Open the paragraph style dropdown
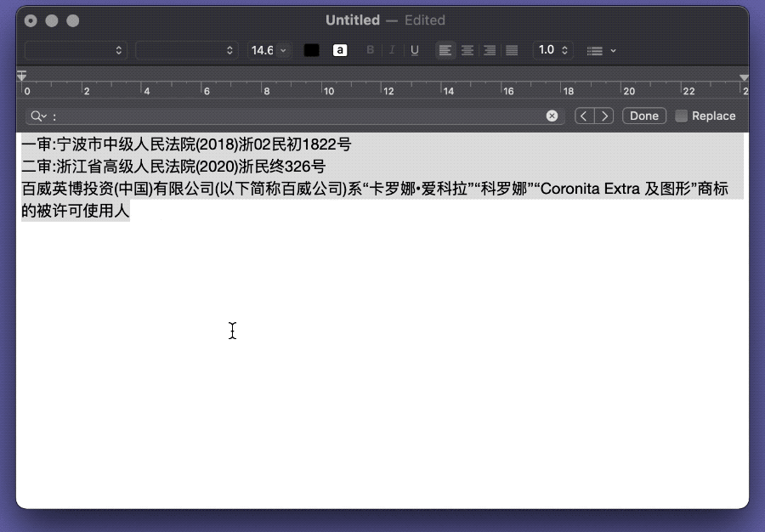This screenshot has height=532, width=765. click(x=76, y=50)
